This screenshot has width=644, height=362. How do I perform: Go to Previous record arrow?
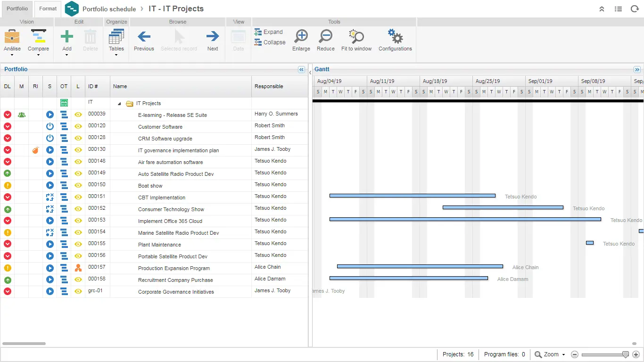[x=144, y=37]
